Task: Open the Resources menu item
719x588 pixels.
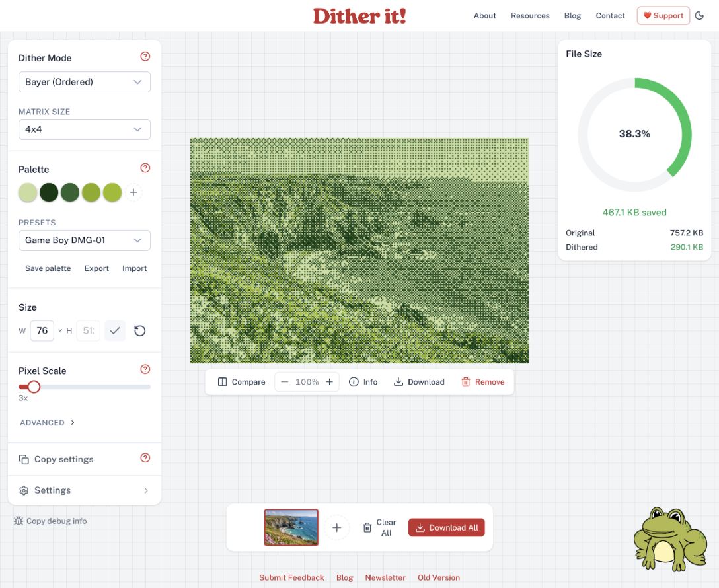Action: click(530, 16)
